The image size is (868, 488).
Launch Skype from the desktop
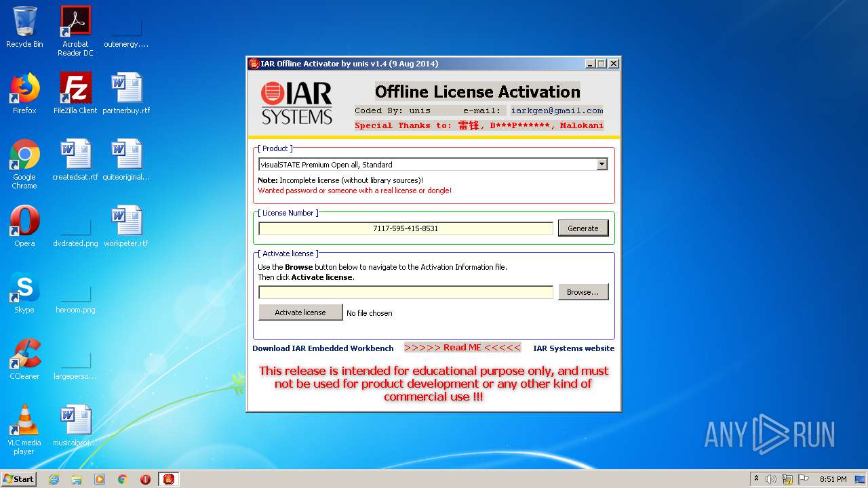click(24, 293)
